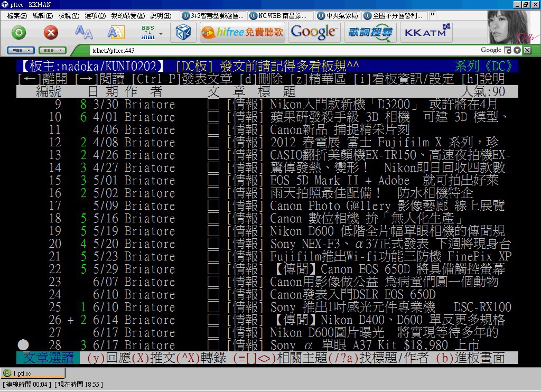Viewport: 541px width, 392px height.
Task: Select article 19 Nikon D600 rumor post
Action: [x=267, y=231]
